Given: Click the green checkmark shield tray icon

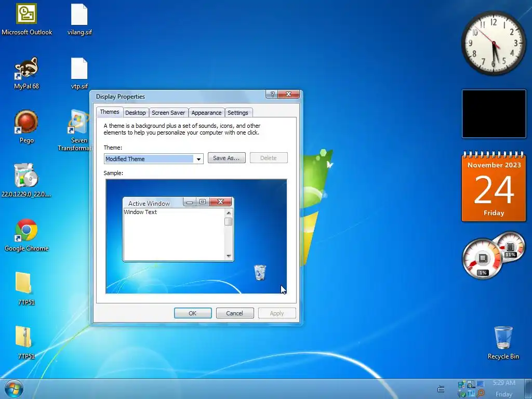Looking at the screenshot, I should (x=462, y=393).
